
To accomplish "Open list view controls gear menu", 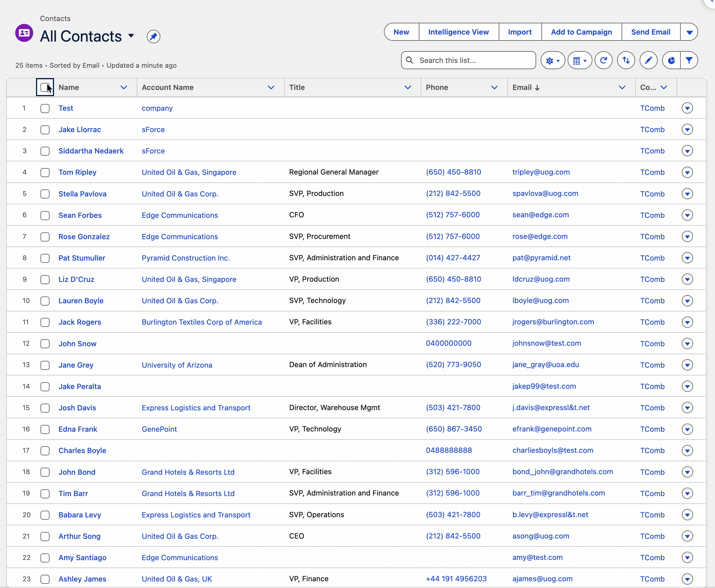I will (x=552, y=60).
